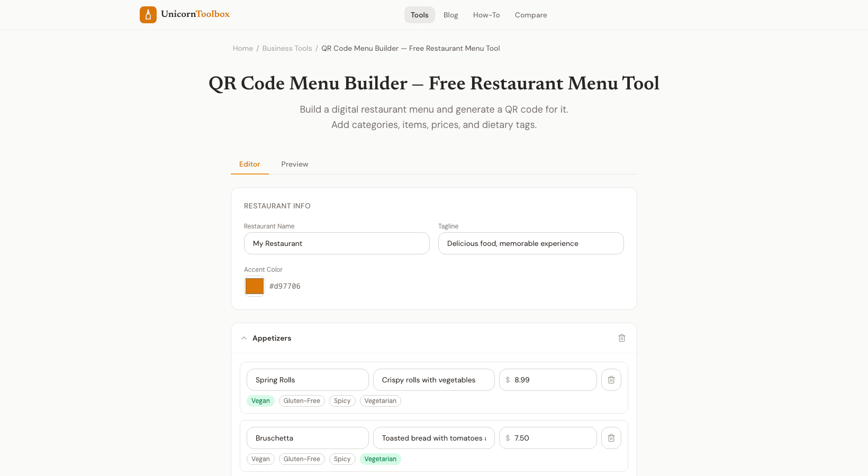Click the UnicornToolbox logo icon
The image size is (868, 476).
point(148,15)
